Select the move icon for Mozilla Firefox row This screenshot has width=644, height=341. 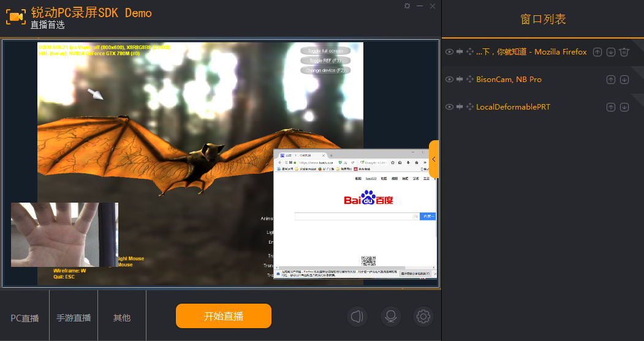coord(470,52)
